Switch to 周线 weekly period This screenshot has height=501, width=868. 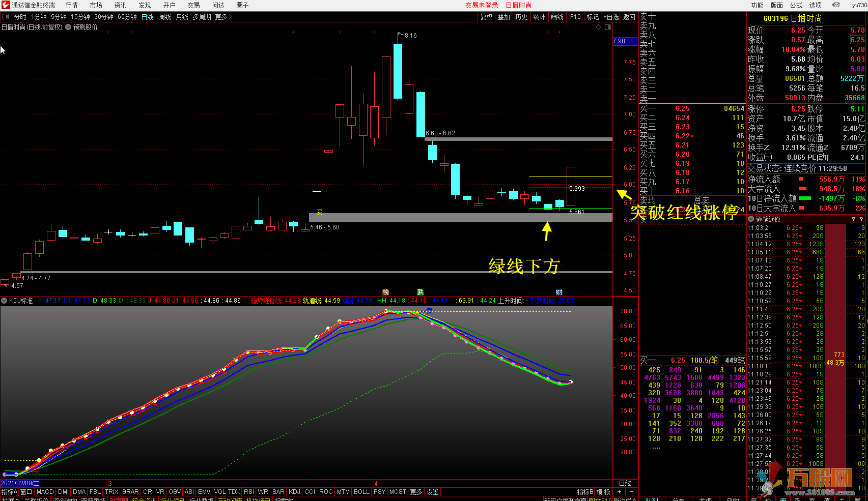pos(165,17)
